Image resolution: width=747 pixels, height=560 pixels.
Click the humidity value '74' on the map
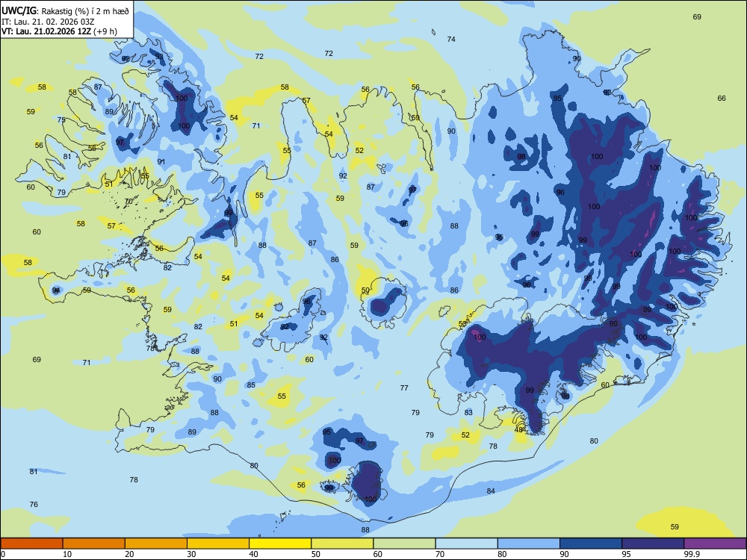pos(451,39)
